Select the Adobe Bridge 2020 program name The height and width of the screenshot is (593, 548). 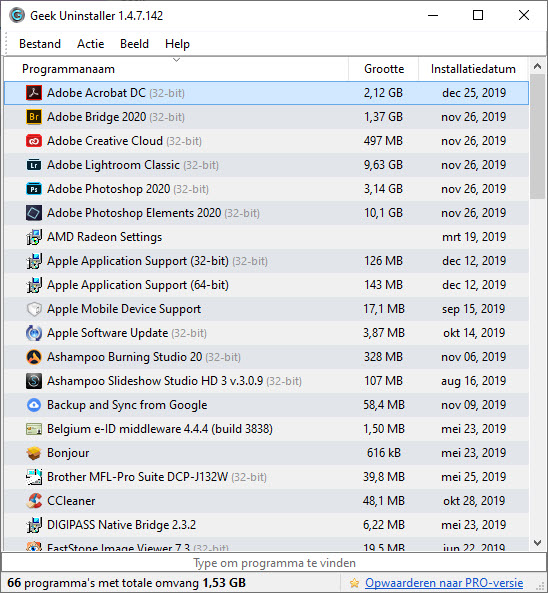click(96, 117)
